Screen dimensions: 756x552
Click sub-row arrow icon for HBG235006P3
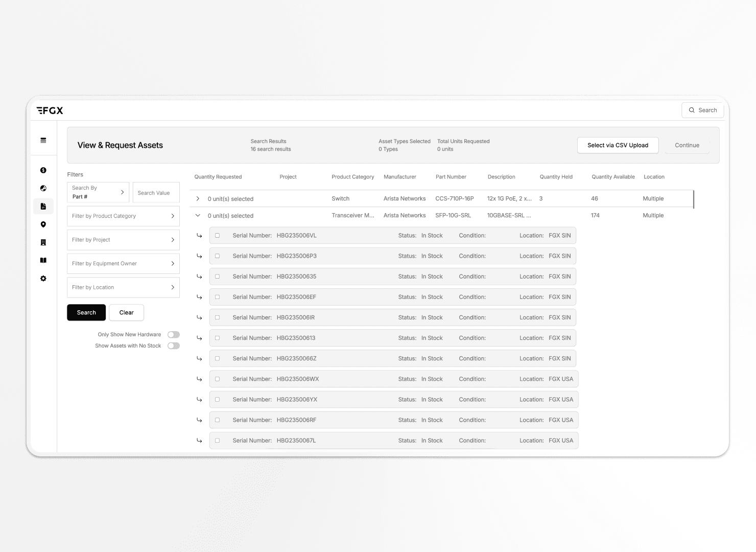click(x=199, y=256)
